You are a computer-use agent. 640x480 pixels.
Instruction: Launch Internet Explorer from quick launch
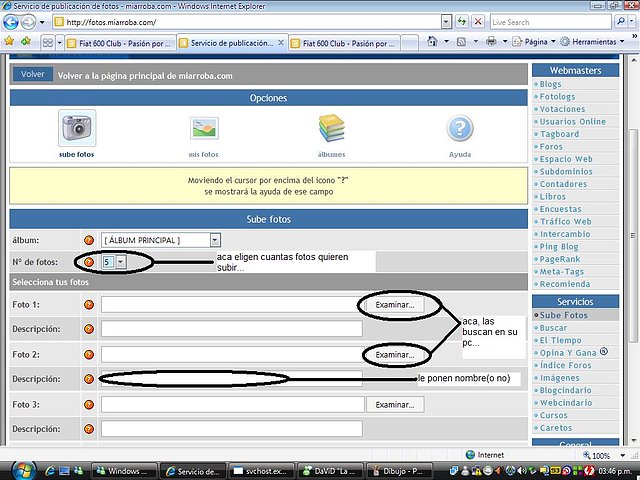tap(50, 471)
